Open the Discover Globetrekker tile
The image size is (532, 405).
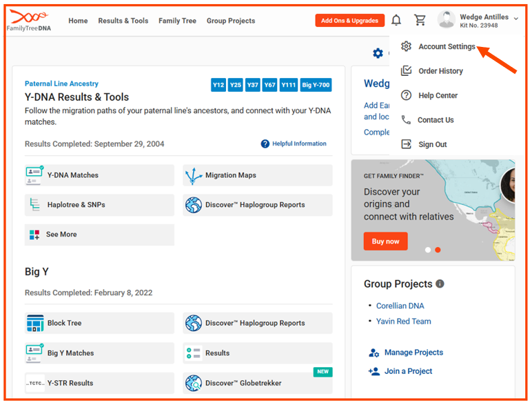click(x=258, y=383)
